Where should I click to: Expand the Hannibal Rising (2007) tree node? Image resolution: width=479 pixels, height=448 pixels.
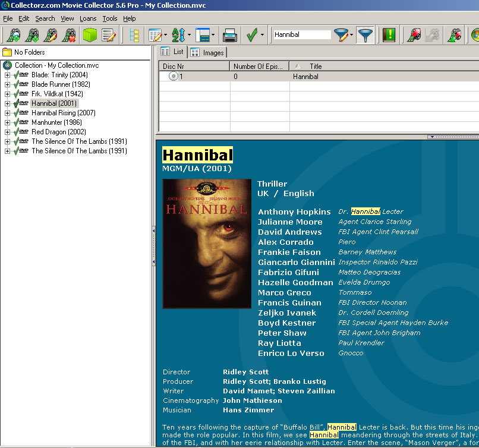[x=7, y=113]
